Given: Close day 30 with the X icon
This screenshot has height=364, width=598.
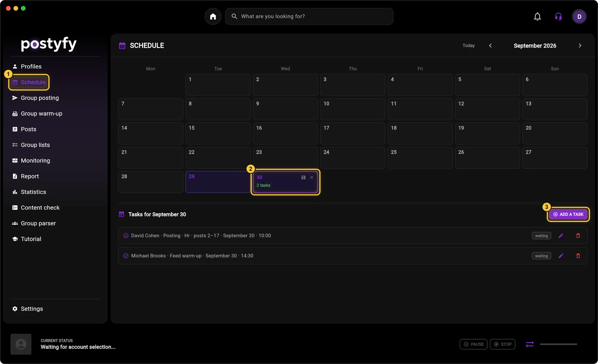Looking at the screenshot, I should [x=312, y=177].
